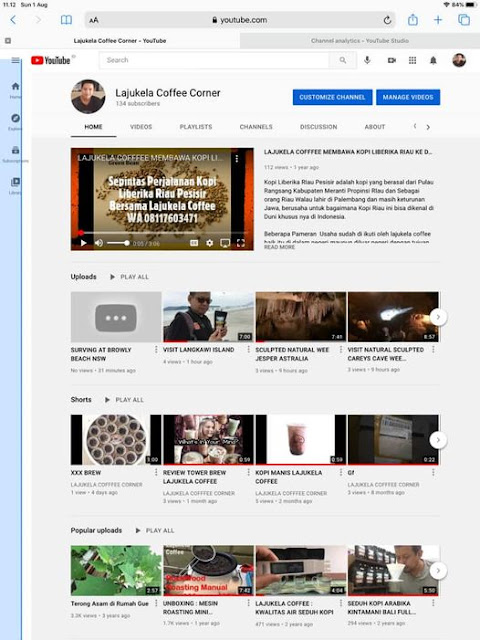Cast featured video with AirPlay icon

click(225, 243)
